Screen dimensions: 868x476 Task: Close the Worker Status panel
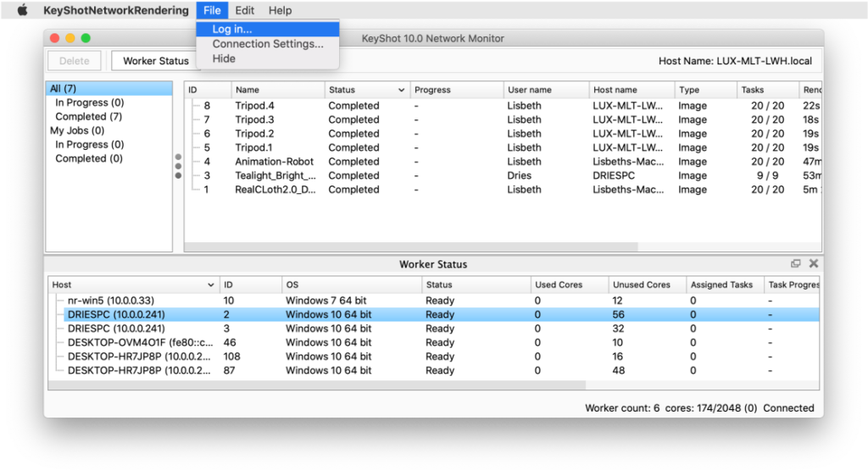pos(814,264)
